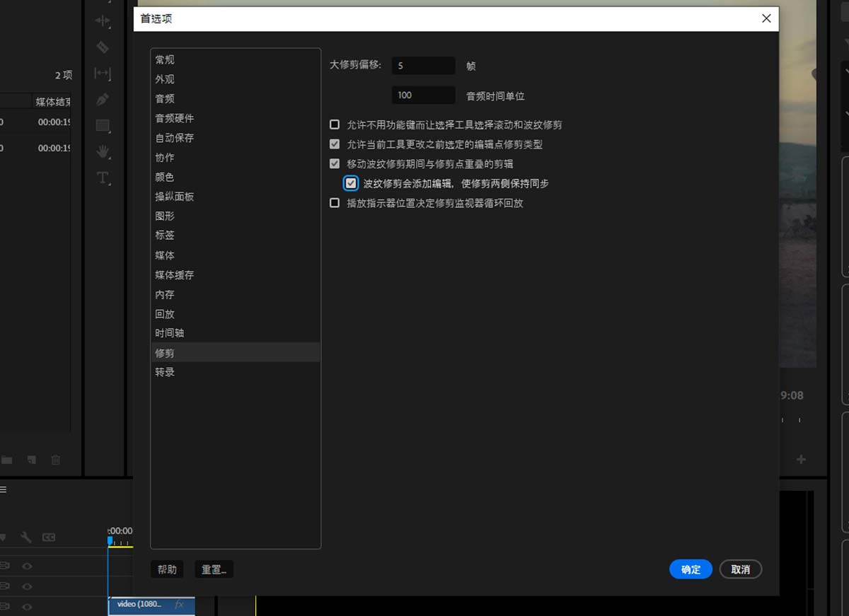849x616 pixels.
Task: Enable 允许不用功能键而让选择工具选择滚动和波纹修剪 checkbox
Action: tap(335, 124)
